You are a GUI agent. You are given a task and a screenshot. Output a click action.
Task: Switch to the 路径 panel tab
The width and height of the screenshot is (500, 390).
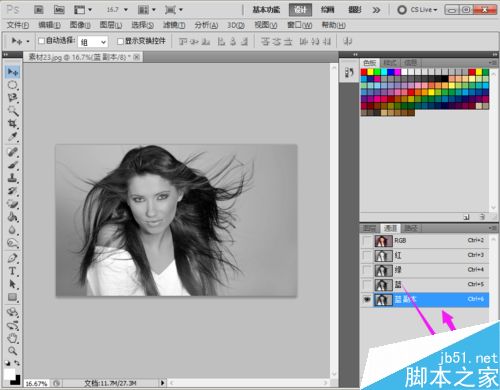pyautogui.click(x=411, y=228)
